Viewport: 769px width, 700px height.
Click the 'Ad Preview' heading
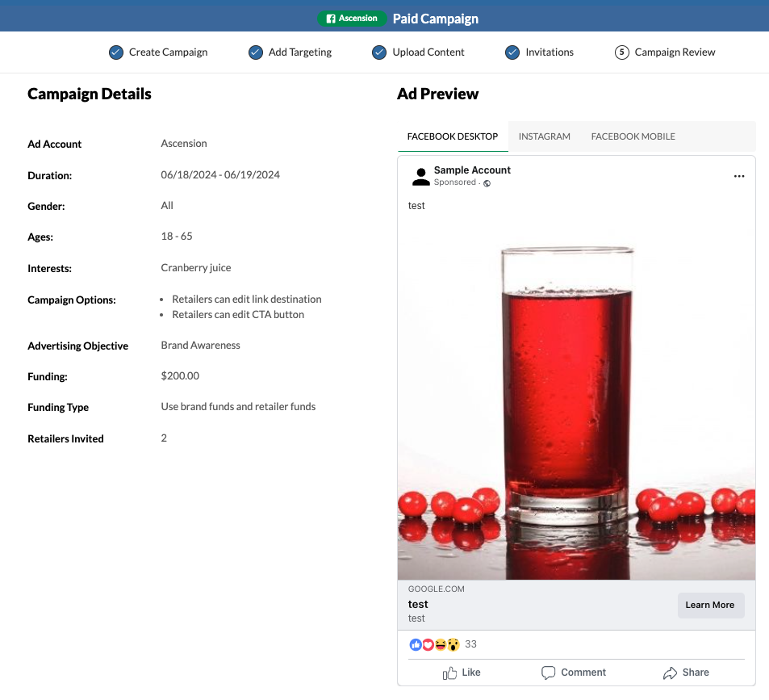[437, 94]
